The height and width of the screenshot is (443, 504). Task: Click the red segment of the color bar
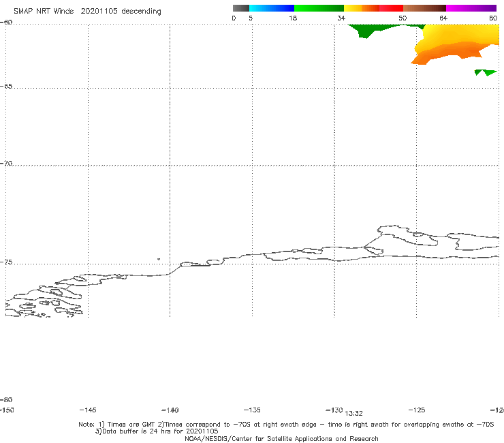click(391, 8)
